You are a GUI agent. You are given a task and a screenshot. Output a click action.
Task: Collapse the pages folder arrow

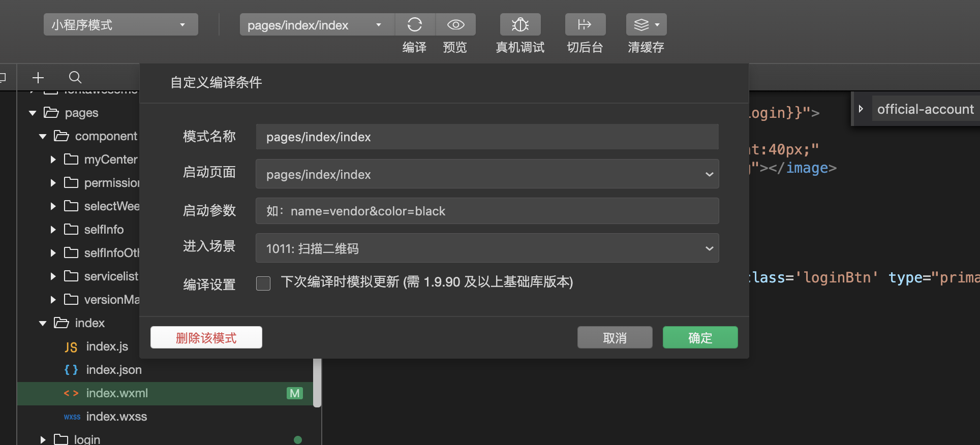pyautogui.click(x=33, y=113)
